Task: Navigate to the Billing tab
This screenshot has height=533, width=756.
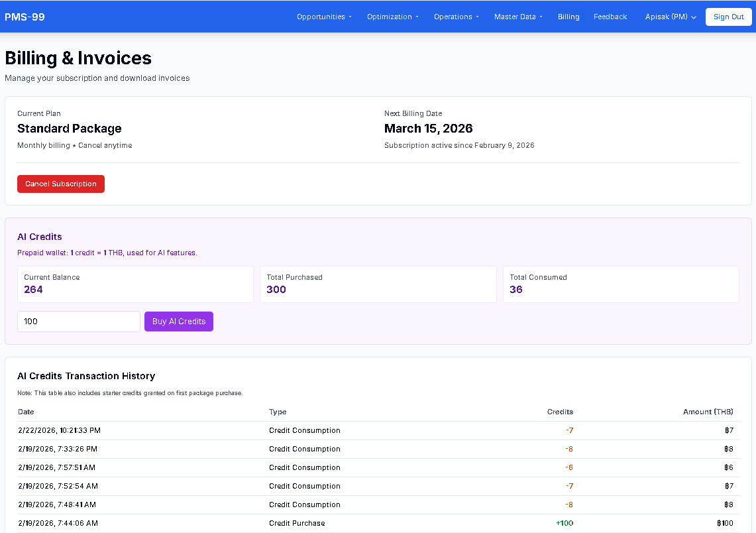Action: [568, 17]
